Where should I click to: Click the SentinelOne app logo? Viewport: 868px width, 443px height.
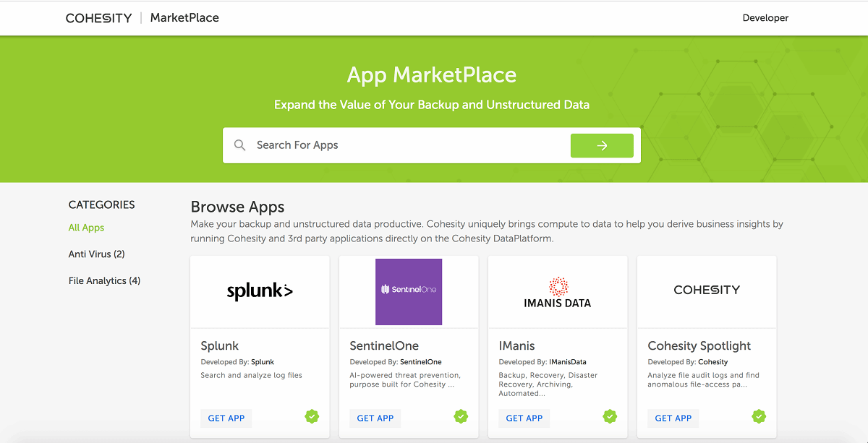click(408, 291)
